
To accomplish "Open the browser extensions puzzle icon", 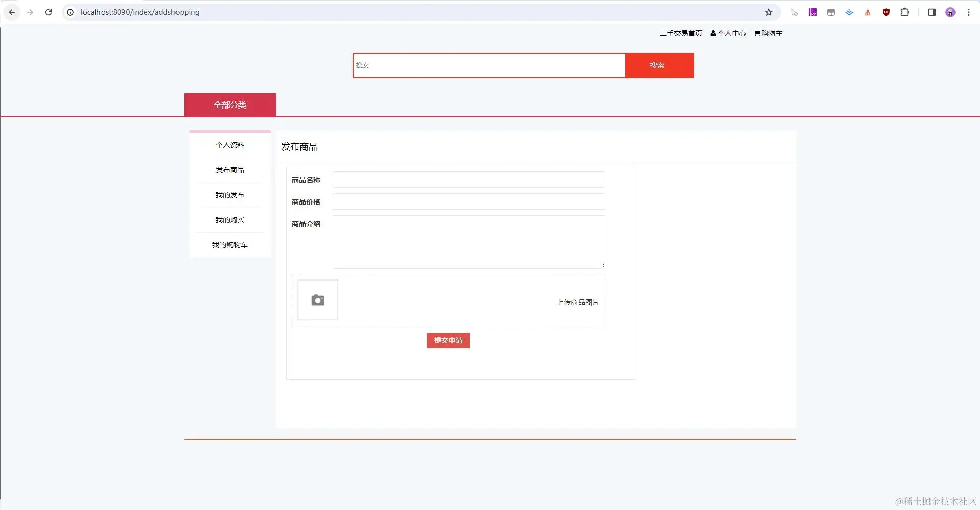I will coord(904,12).
